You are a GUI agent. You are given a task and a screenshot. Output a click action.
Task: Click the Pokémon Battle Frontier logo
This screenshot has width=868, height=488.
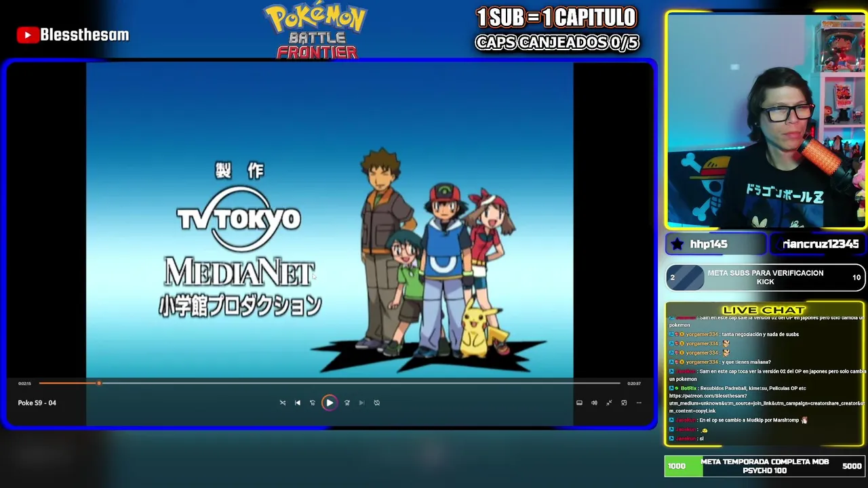[316, 30]
